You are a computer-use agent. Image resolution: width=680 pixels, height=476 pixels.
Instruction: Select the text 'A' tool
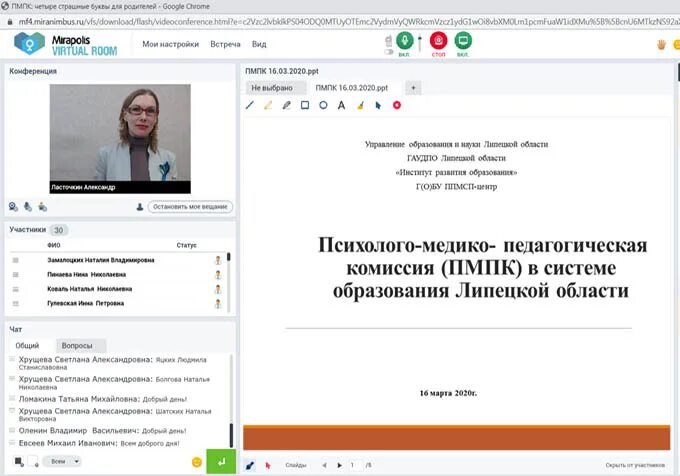point(341,105)
